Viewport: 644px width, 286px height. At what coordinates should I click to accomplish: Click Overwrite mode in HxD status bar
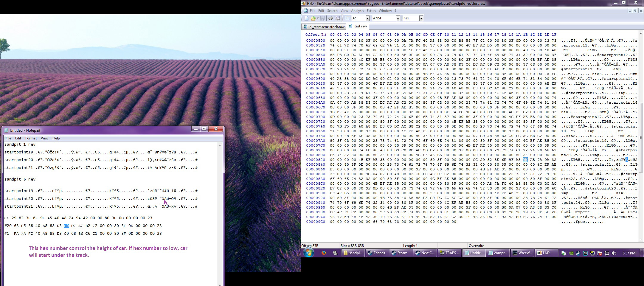(x=476, y=246)
